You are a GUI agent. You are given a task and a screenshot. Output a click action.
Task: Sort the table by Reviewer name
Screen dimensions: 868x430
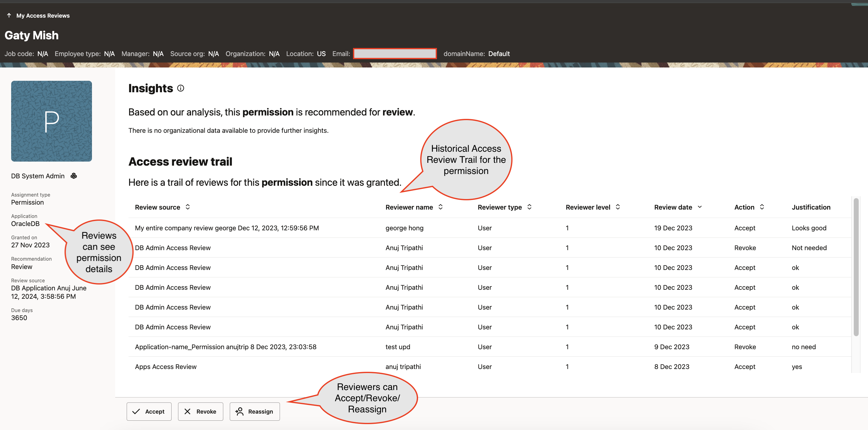440,207
